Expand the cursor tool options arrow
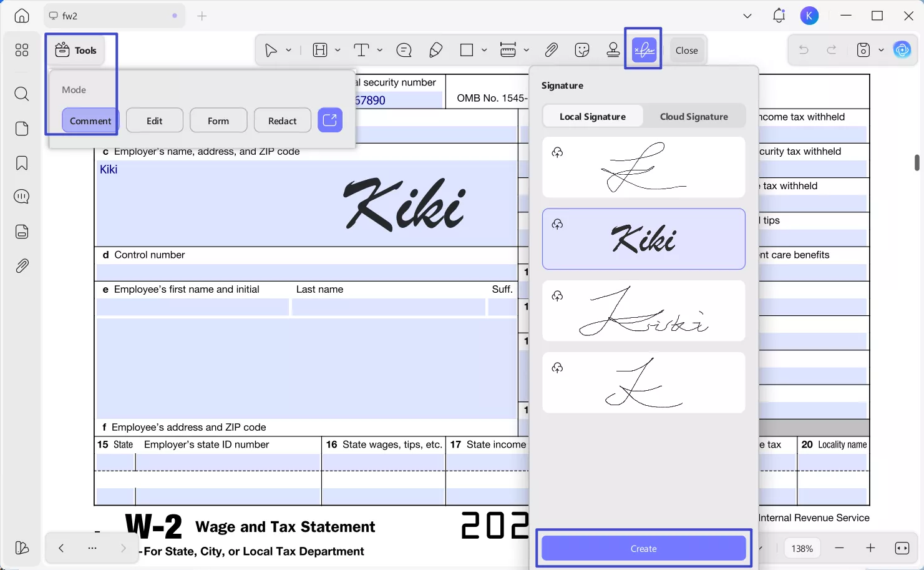Viewport: 924px width, 570px height. click(288, 51)
